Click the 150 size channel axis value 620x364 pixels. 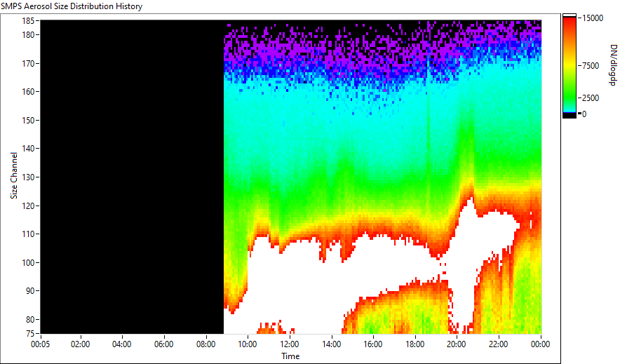tap(28, 120)
